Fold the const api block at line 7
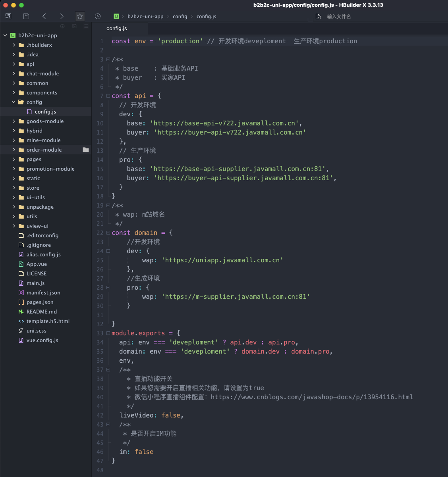This screenshot has width=448, height=477. (x=108, y=96)
